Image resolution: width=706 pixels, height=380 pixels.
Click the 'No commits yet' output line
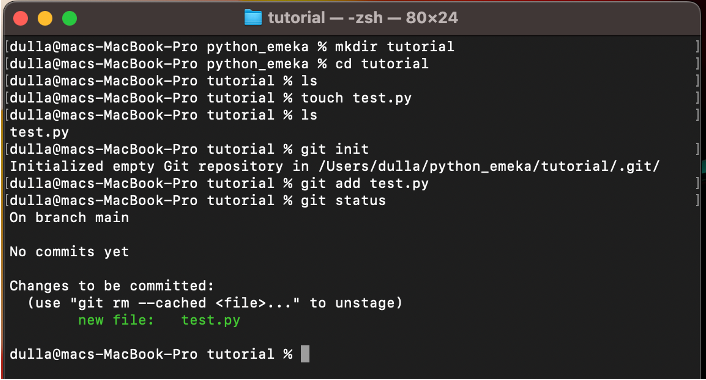69,252
